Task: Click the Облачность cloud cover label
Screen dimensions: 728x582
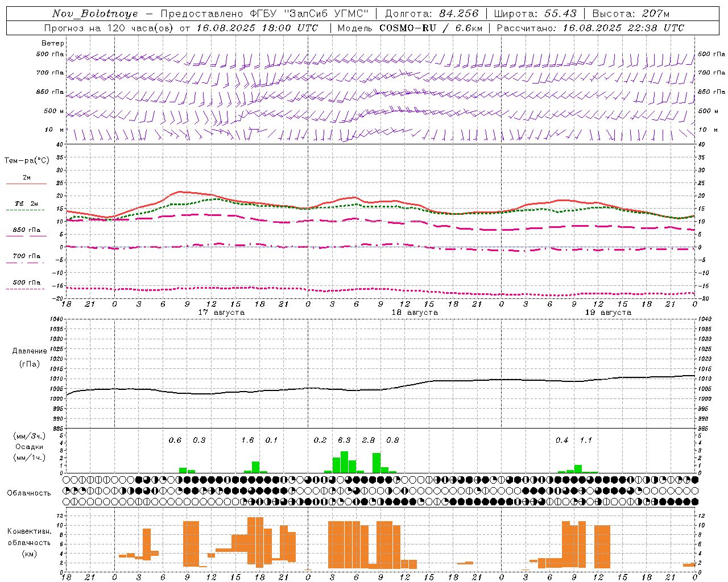Action: point(29,493)
